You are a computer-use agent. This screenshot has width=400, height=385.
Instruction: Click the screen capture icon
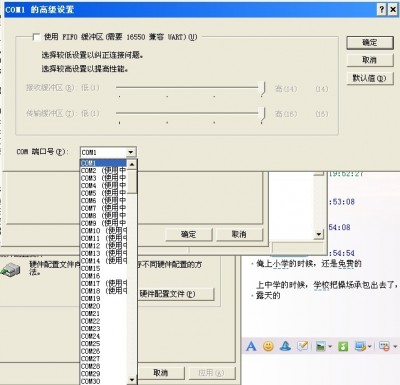[360, 346]
